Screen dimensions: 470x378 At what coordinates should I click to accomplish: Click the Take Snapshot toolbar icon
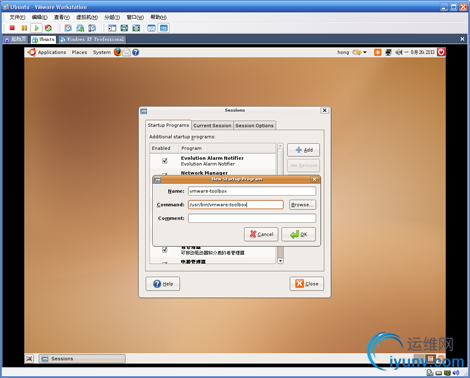coord(68,28)
